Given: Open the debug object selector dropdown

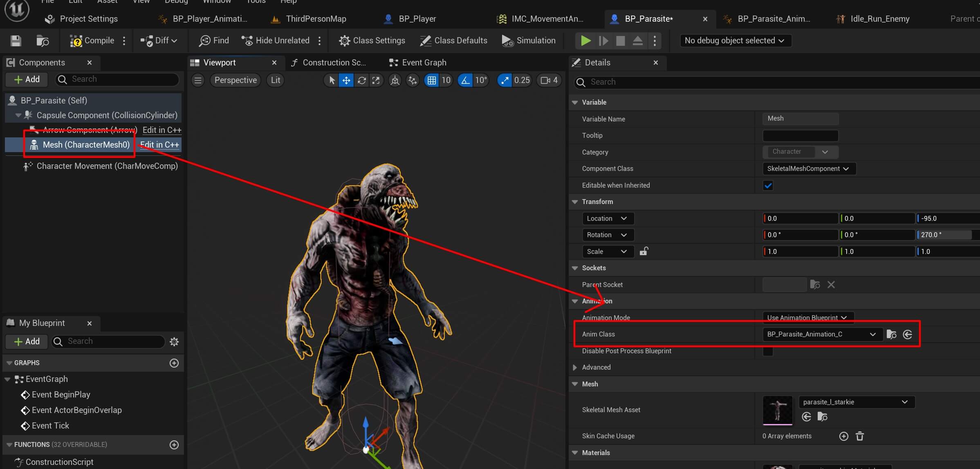Looking at the screenshot, I should 735,40.
